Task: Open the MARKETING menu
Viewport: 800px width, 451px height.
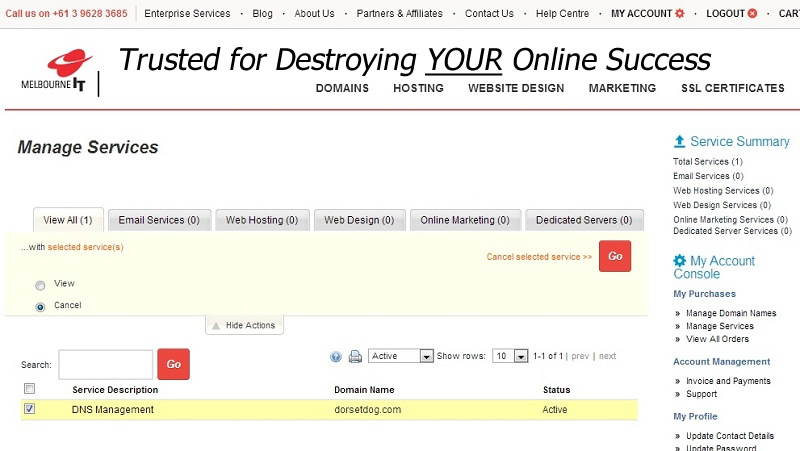Action: point(622,88)
